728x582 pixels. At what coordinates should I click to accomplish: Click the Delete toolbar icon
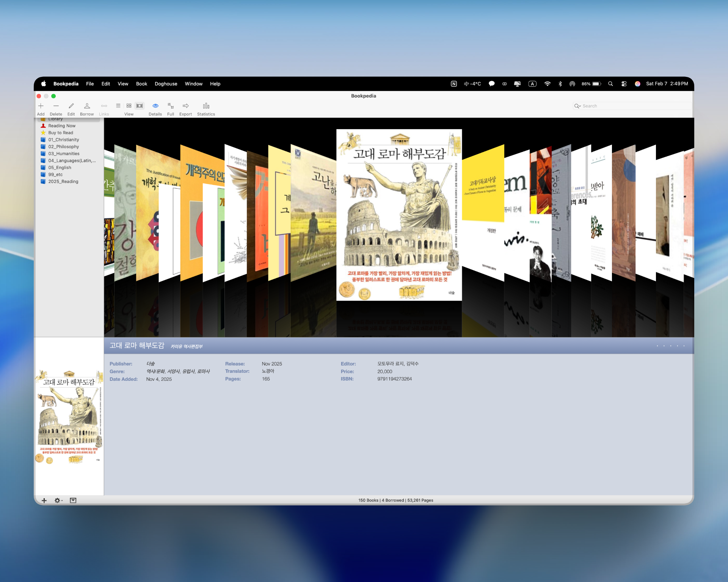pos(56,106)
